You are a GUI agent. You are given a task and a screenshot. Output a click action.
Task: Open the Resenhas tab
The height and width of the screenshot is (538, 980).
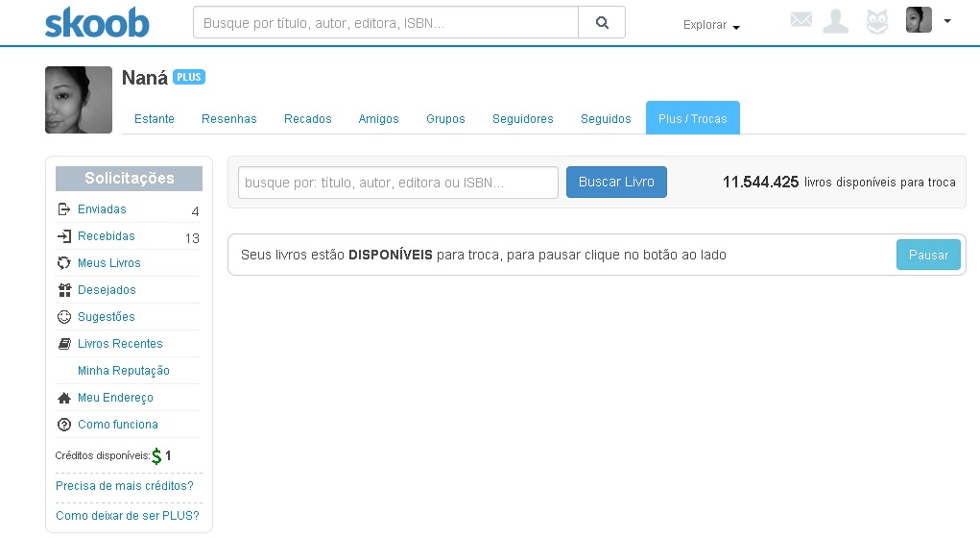click(229, 119)
